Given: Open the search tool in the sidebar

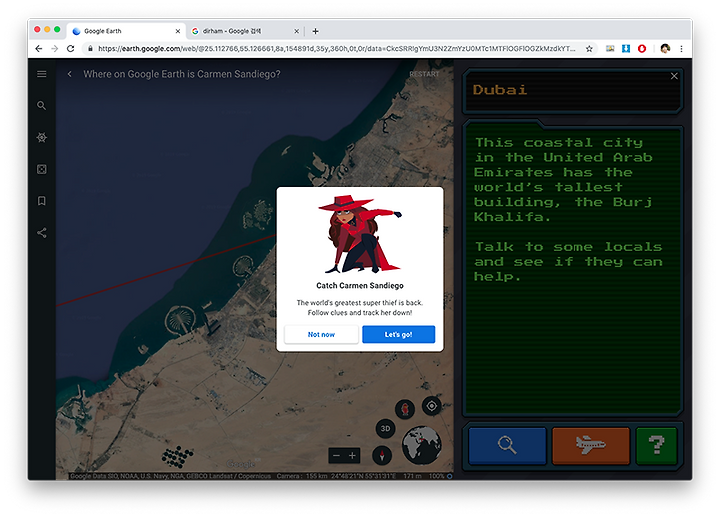Looking at the screenshot, I should pyautogui.click(x=42, y=106).
